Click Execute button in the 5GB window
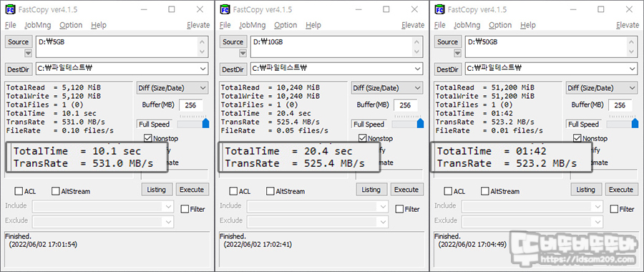This screenshot has width=644, height=272. [x=192, y=190]
